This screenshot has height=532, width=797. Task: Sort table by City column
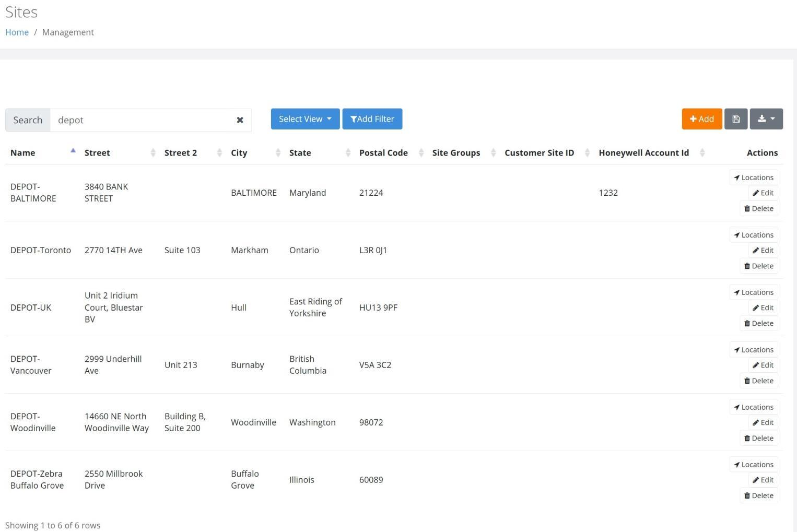pyautogui.click(x=255, y=153)
